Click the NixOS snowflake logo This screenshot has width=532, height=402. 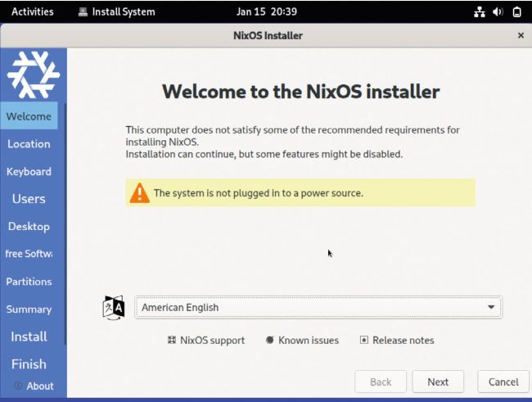(x=34, y=75)
